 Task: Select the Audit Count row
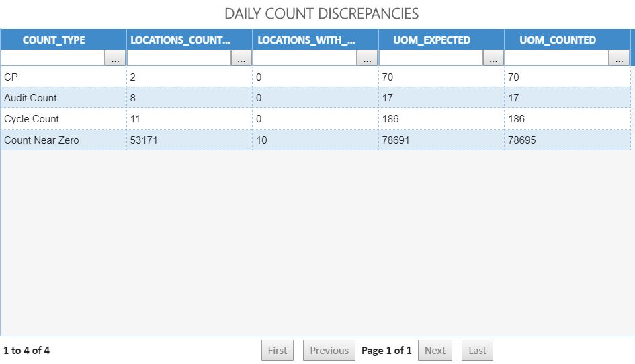(x=30, y=98)
